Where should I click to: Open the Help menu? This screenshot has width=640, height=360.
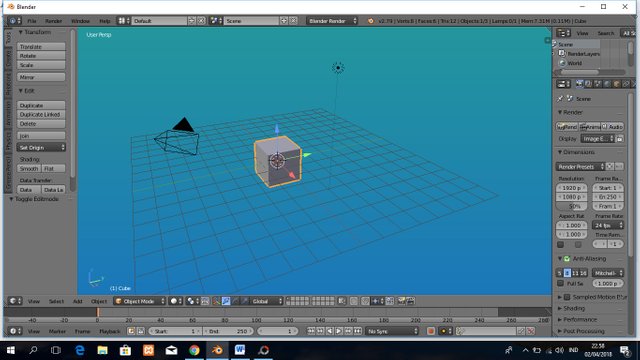(105, 21)
